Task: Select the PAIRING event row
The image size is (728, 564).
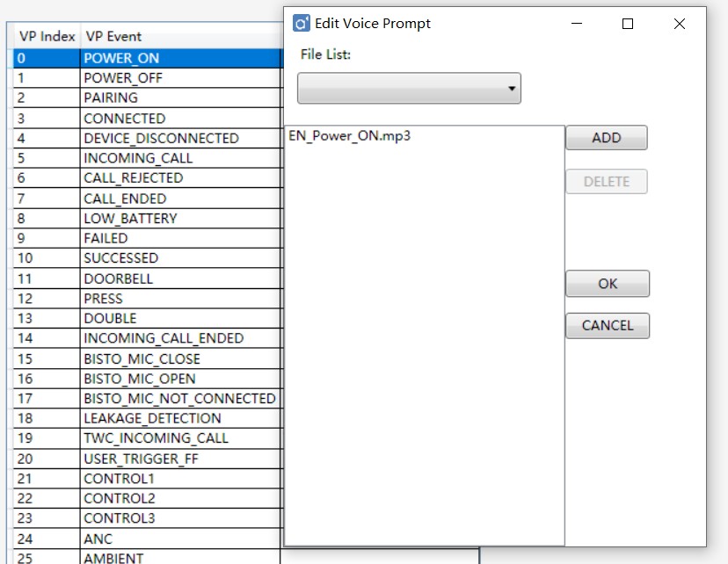Action: pos(111,98)
